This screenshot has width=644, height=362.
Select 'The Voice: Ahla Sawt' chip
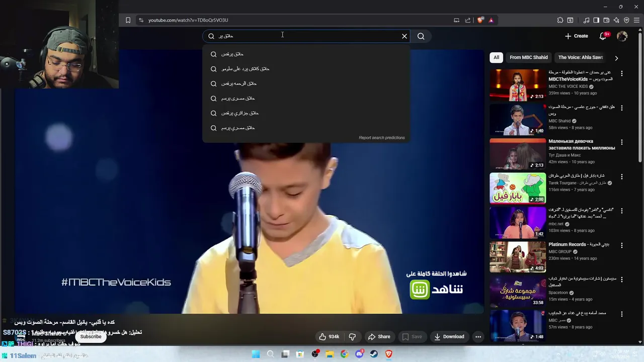580,57
